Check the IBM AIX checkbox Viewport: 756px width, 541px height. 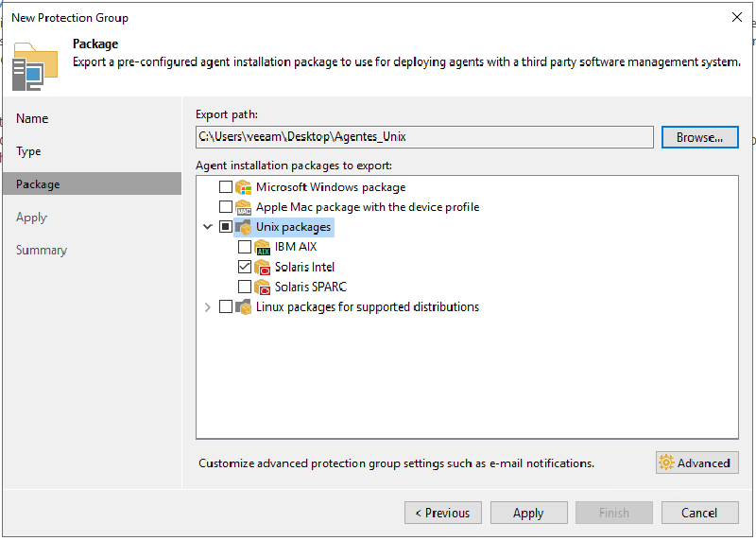click(245, 247)
